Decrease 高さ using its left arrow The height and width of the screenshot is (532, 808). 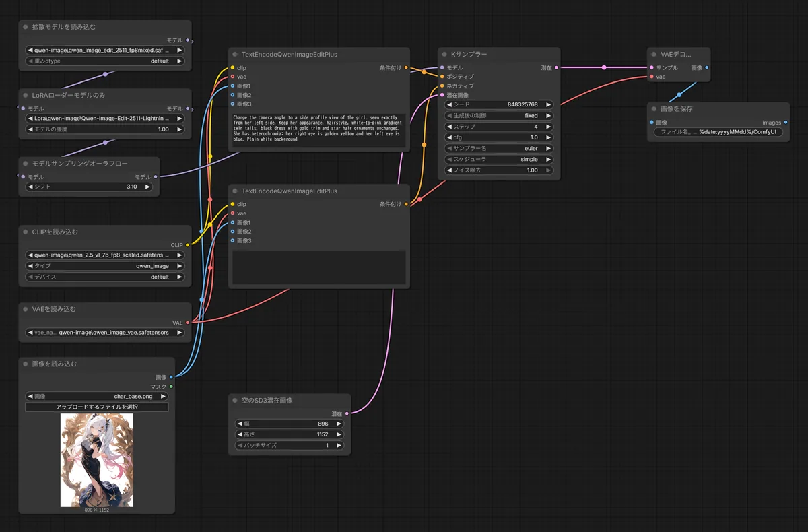click(x=239, y=434)
